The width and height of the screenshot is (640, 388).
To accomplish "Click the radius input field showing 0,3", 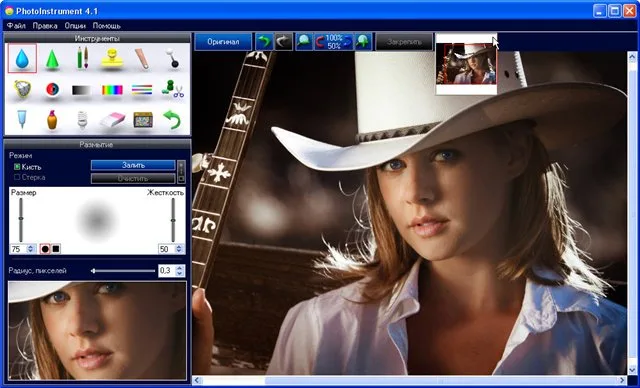I will [167, 270].
